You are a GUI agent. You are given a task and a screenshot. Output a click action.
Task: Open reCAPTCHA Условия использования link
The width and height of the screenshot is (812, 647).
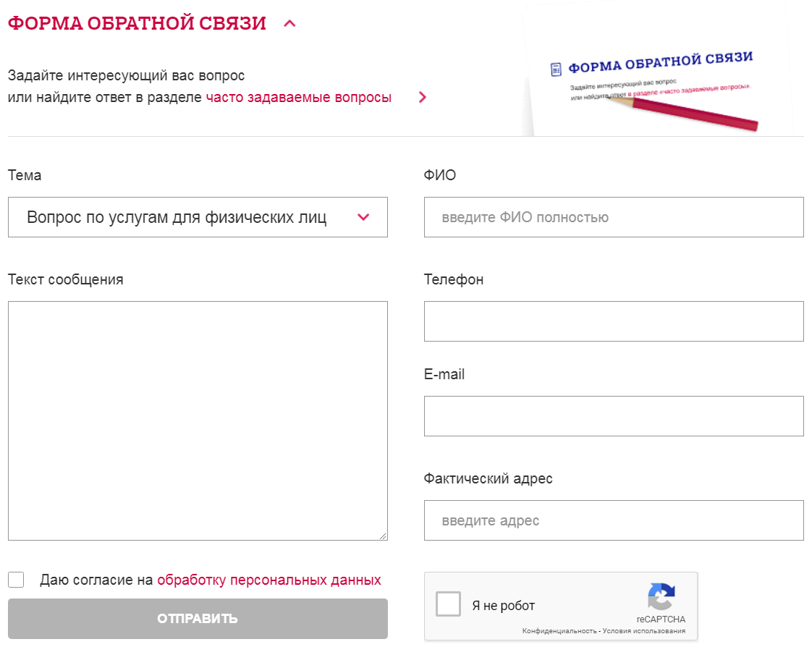click(x=643, y=631)
